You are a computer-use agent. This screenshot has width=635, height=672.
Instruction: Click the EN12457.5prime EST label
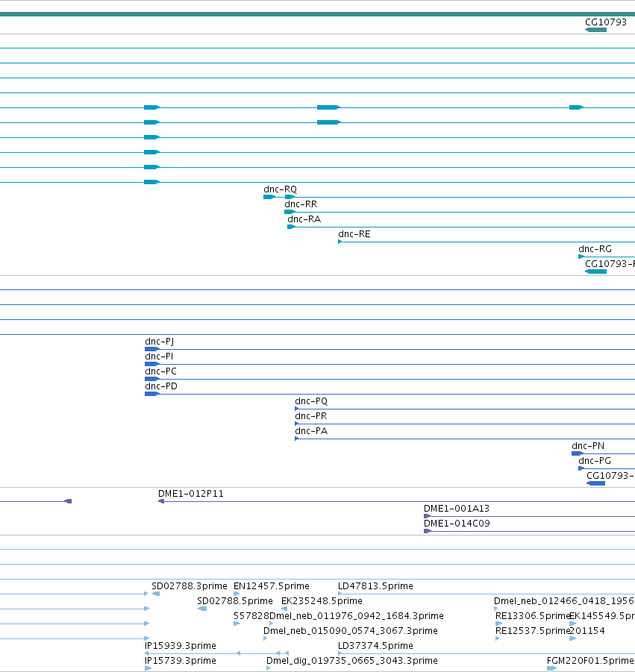tap(272, 586)
